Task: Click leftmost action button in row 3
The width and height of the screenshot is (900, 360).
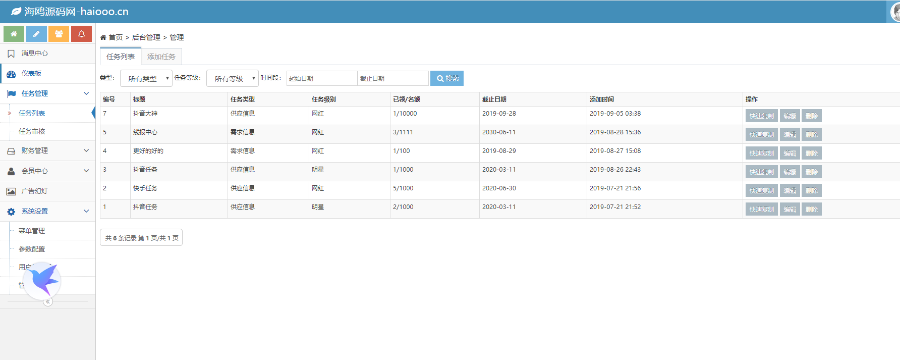Action: coord(762,172)
